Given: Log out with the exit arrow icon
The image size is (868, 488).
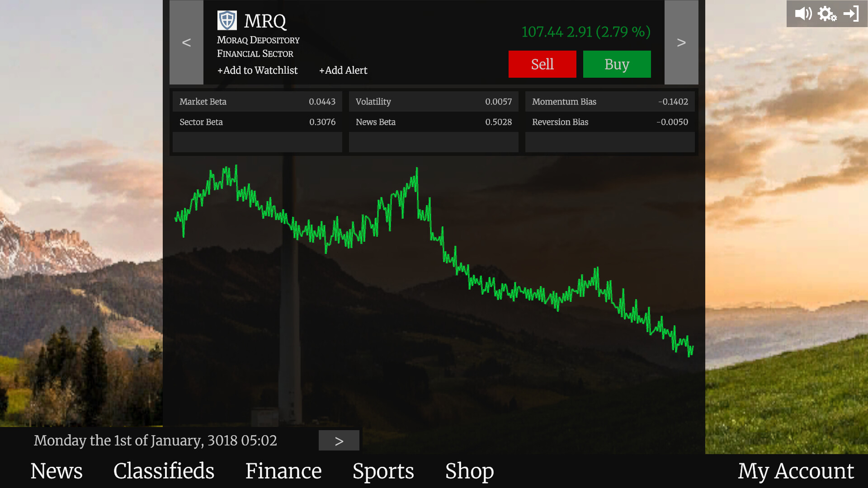Looking at the screenshot, I should point(852,14).
